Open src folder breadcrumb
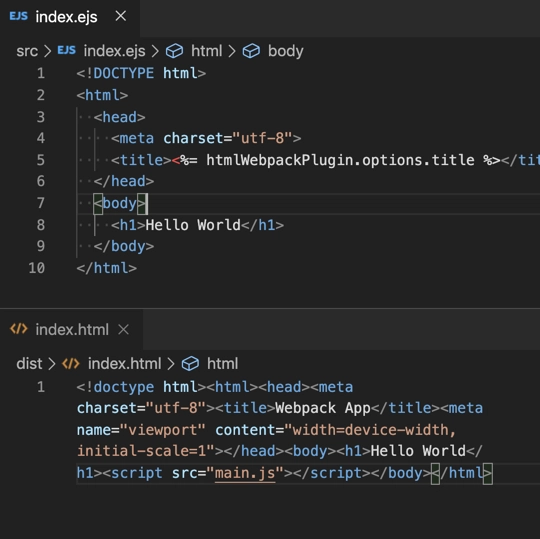The width and height of the screenshot is (540, 539). [27, 51]
